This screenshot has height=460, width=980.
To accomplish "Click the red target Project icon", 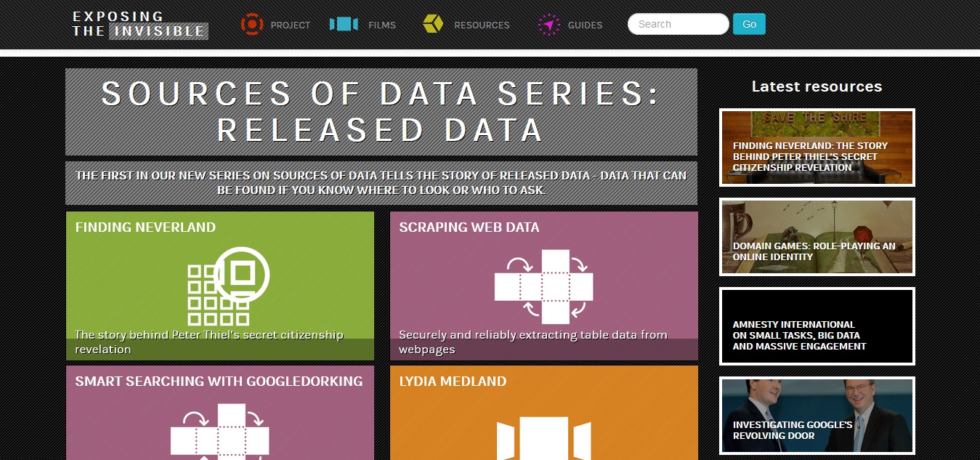I will pos(252,24).
